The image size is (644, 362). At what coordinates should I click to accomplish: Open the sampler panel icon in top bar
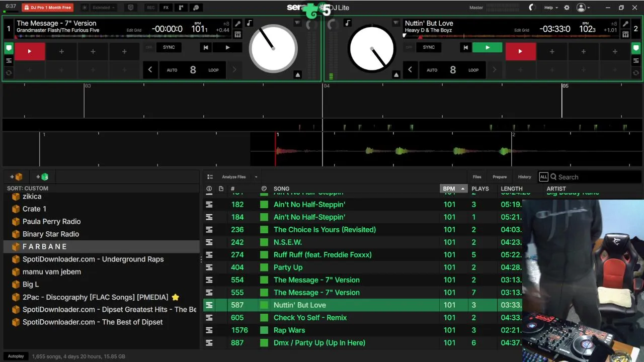pos(181,8)
